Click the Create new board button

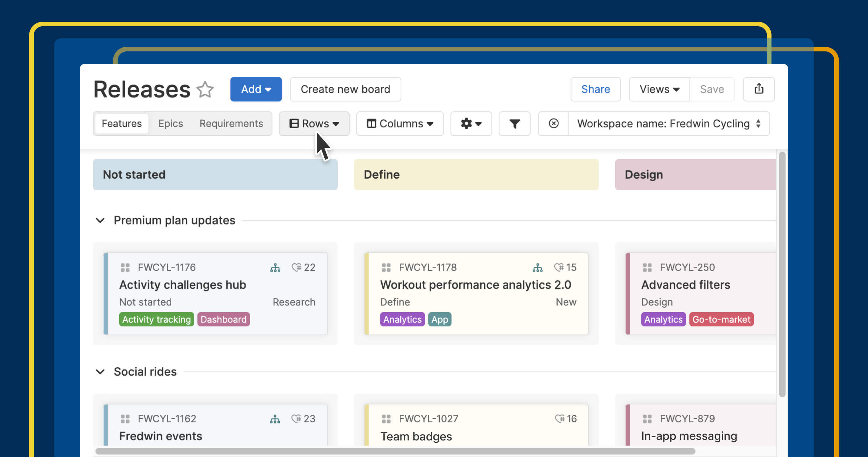(345, 89)
